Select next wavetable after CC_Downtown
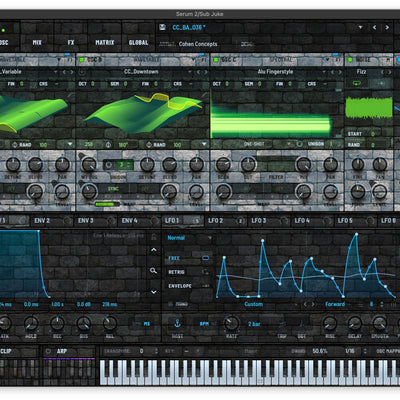The height and width of the screenshot is (400, 400). point(206,72)
